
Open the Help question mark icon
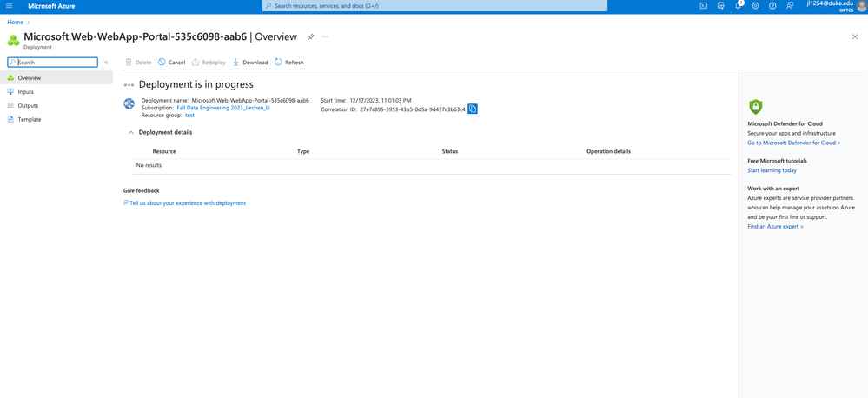click(x=772, y=6)
